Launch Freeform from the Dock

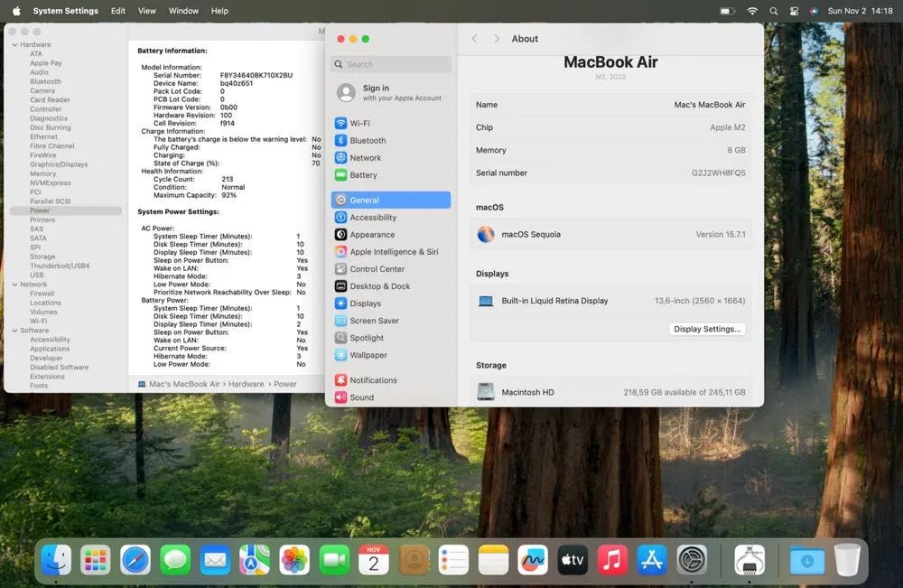point(533,560)
